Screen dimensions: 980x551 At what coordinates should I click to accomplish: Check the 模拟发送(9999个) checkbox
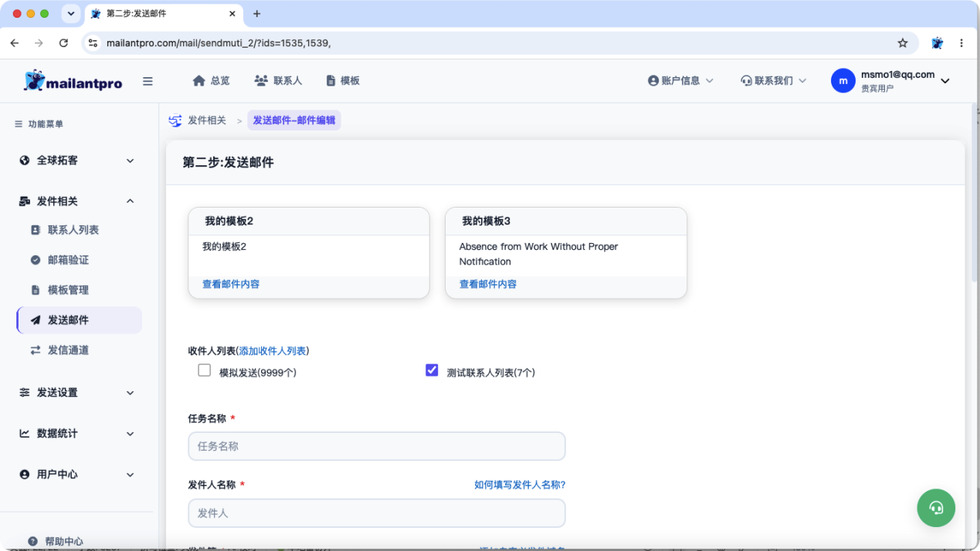click(205, 370)
